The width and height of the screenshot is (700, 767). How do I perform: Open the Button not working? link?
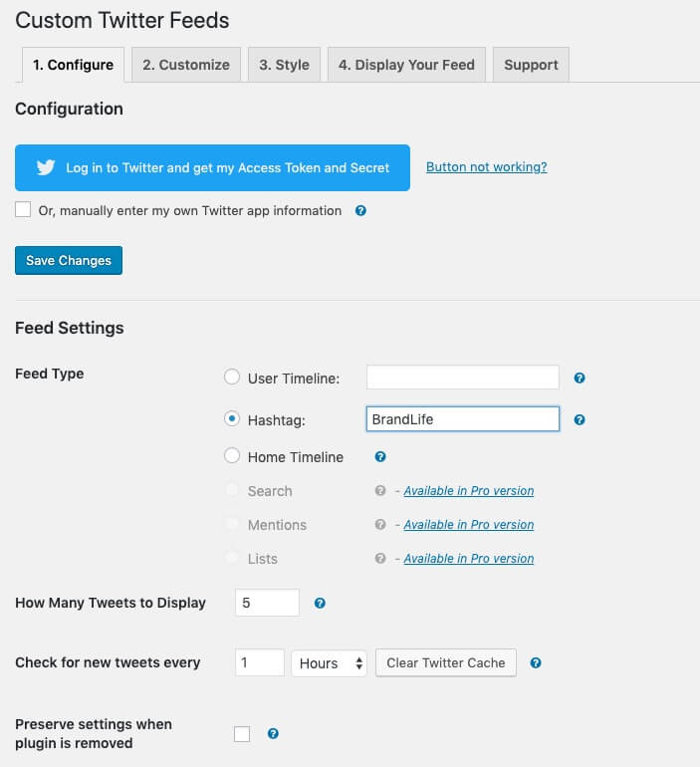click(486, 166)
